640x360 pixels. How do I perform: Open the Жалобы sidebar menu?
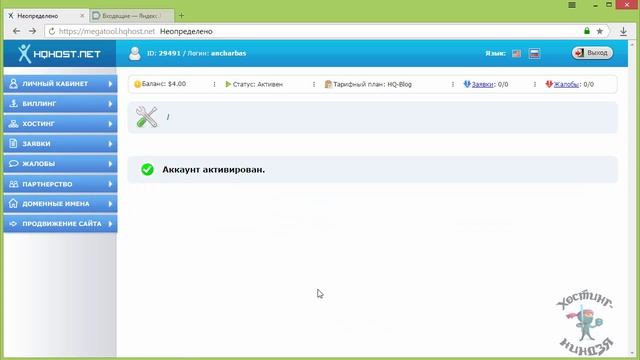coord(60,164)
